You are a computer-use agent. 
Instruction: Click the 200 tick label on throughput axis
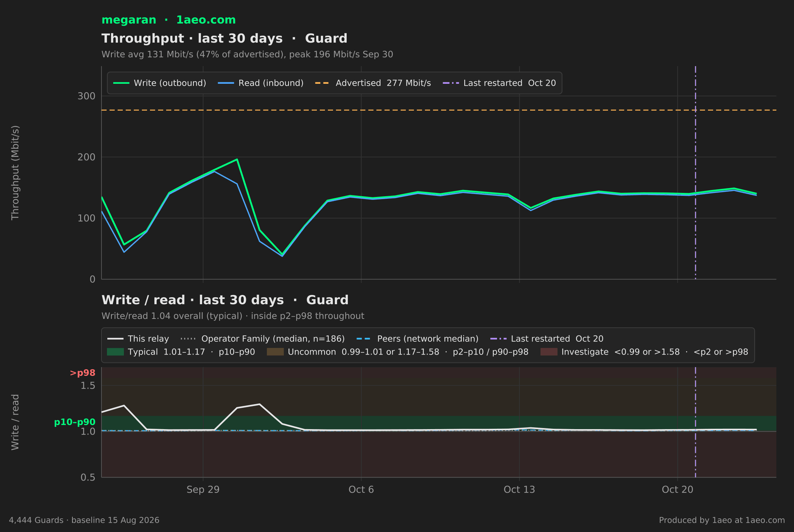point(86,157)
